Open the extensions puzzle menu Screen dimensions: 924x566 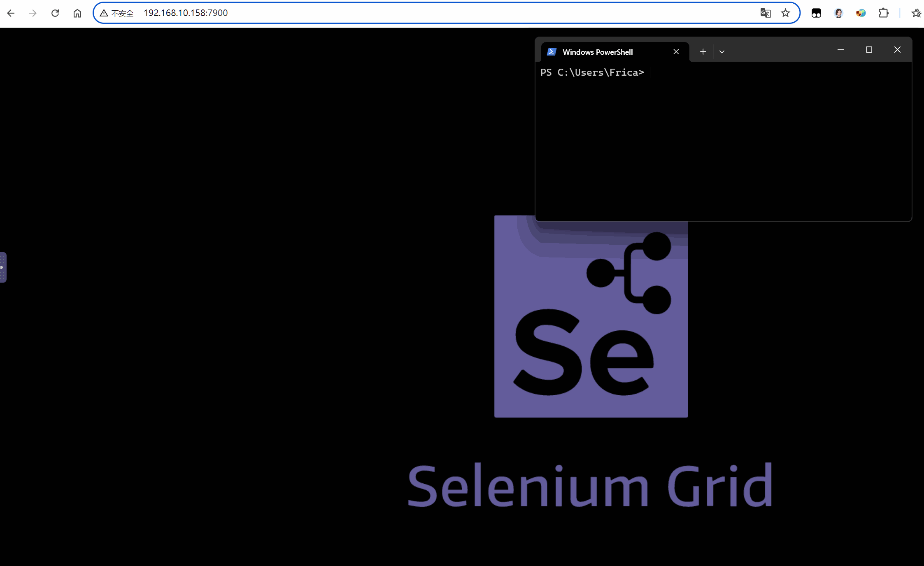(883, 13)
